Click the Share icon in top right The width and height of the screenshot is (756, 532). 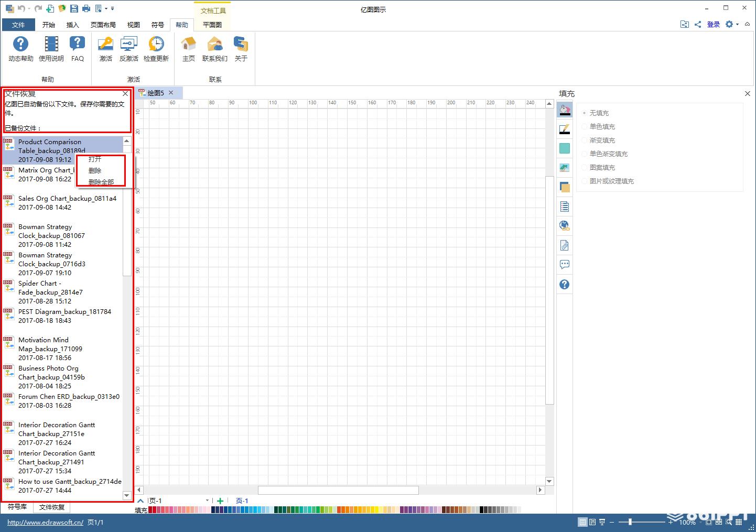click(698, 24)
